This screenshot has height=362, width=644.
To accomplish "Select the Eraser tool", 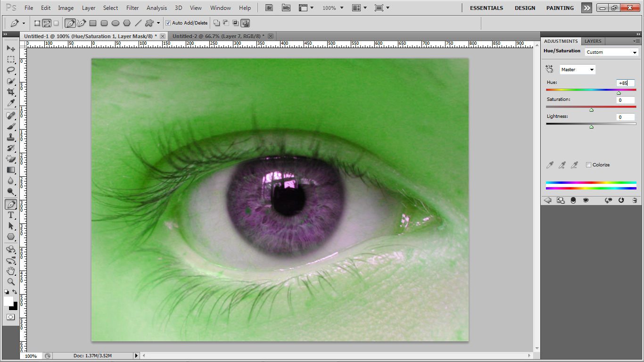I will (11, 159).
